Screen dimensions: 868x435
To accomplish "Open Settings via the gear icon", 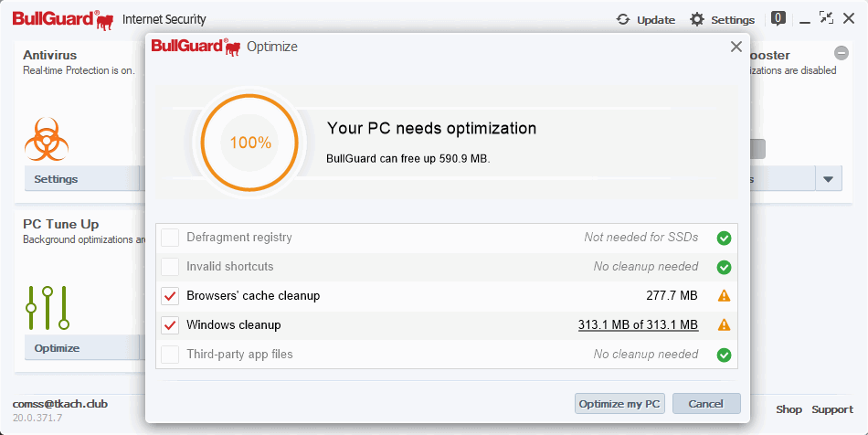I will tap(697, 19).
